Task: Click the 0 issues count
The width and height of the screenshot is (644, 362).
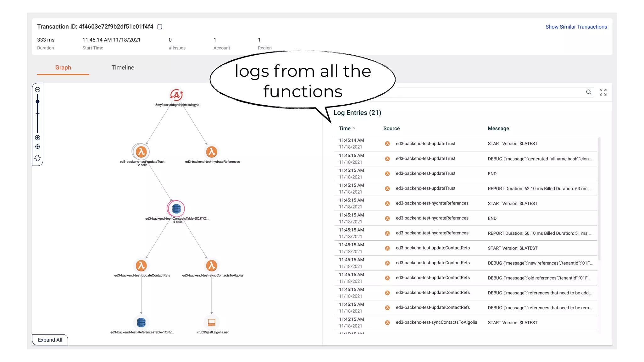Action: [170, 40]
